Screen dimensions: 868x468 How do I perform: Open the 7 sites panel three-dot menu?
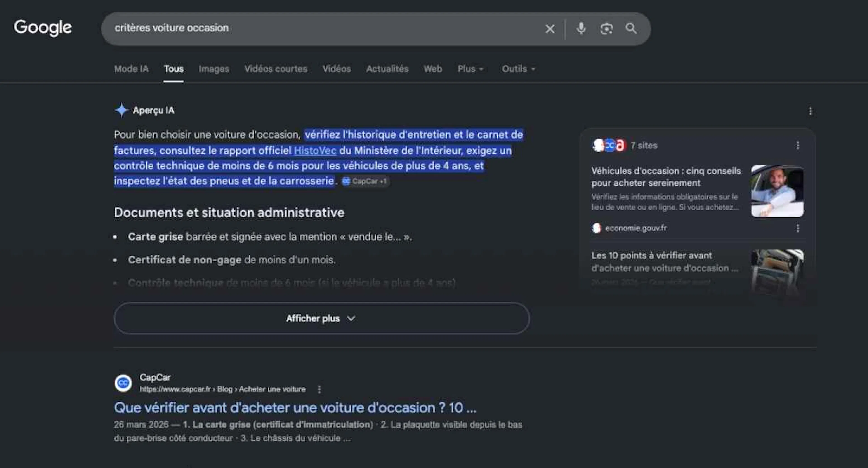point(797,145)
